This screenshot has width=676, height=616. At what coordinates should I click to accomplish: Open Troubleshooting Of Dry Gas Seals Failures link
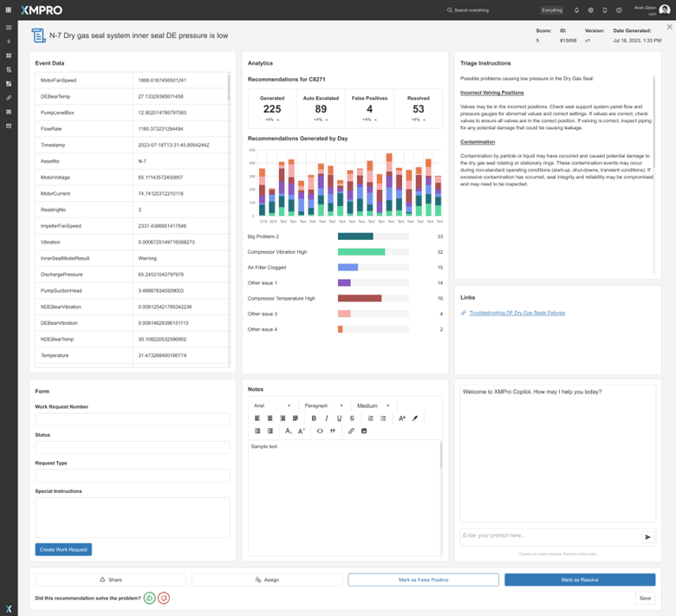tap(517, 313)
